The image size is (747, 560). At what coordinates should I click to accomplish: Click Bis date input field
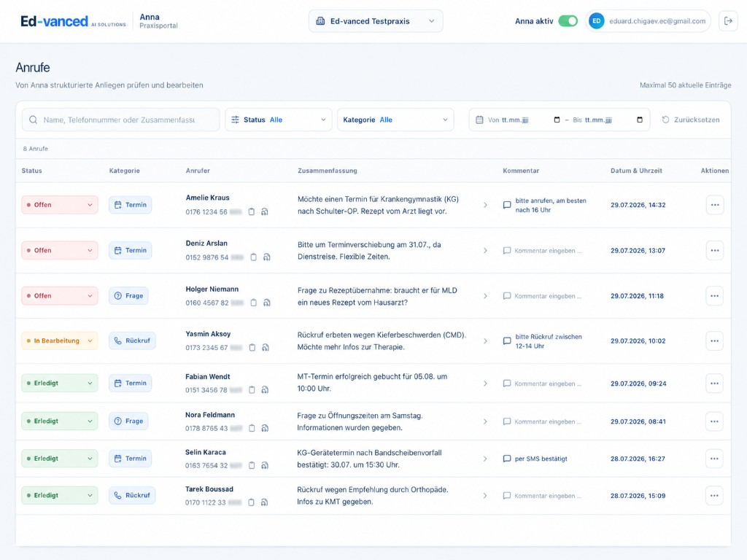[608, 120]
